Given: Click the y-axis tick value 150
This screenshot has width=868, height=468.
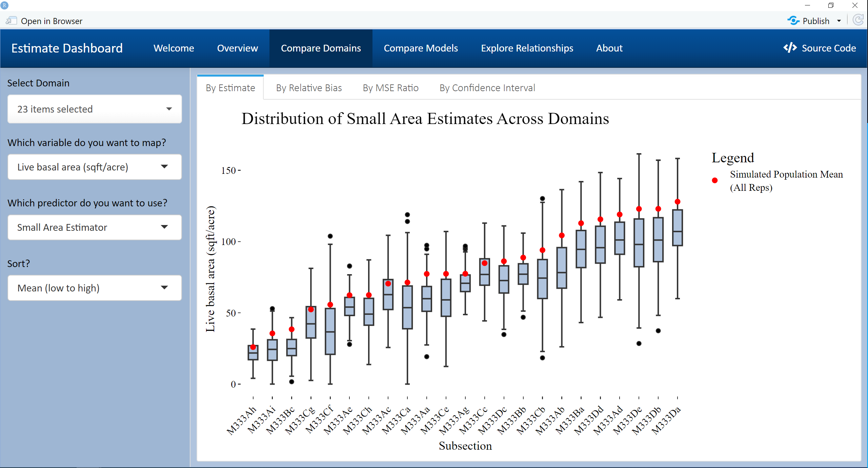Looking at the screenshot, I should pos(228,170).
